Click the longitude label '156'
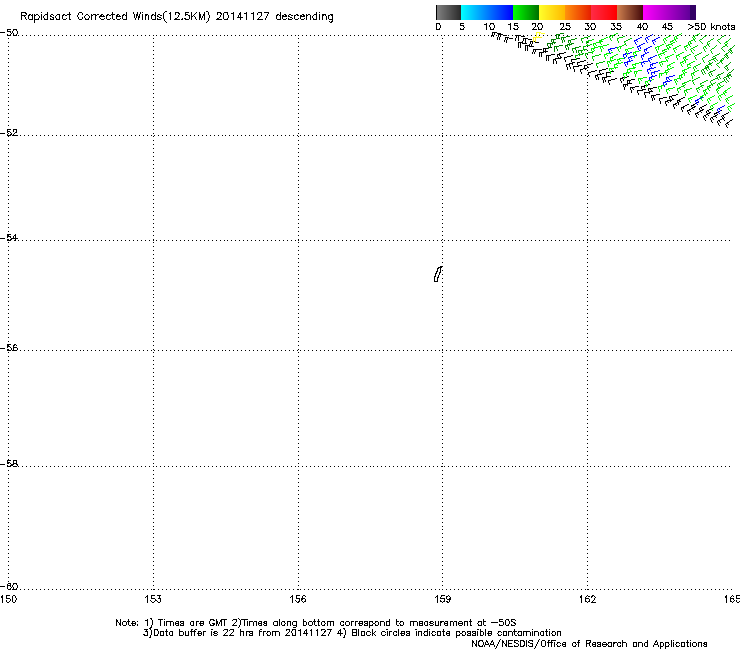The image size is (740, 650). coord(298,599)
